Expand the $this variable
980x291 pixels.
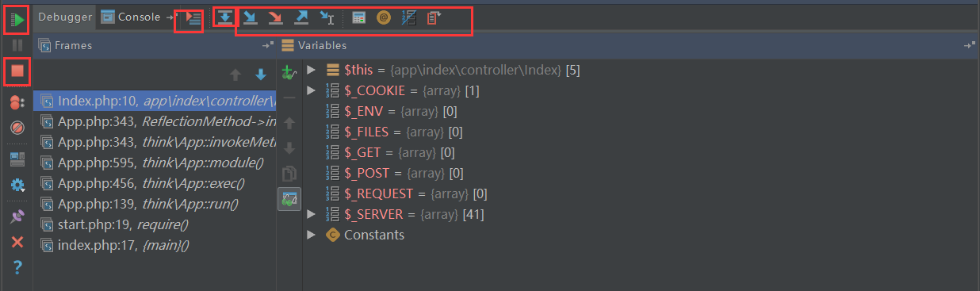coord(312,70)
